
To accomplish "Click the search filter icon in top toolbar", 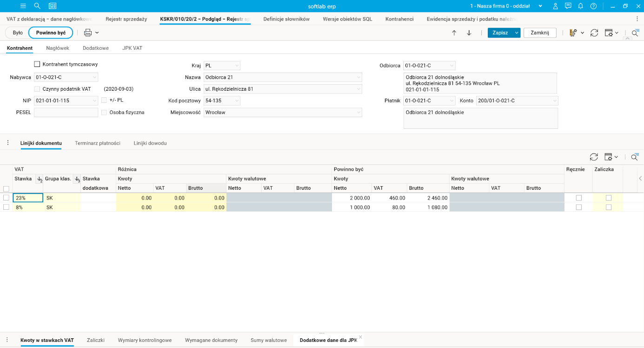I will click(x=635, y=33).
